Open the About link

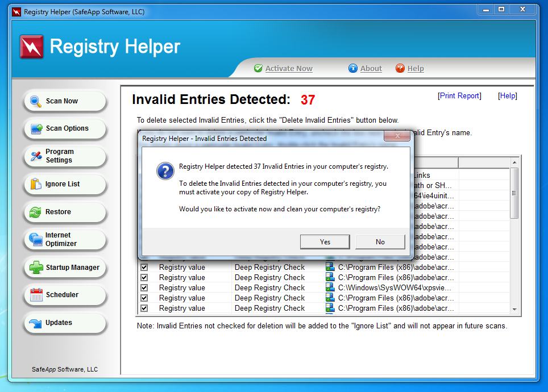point(371,69)
